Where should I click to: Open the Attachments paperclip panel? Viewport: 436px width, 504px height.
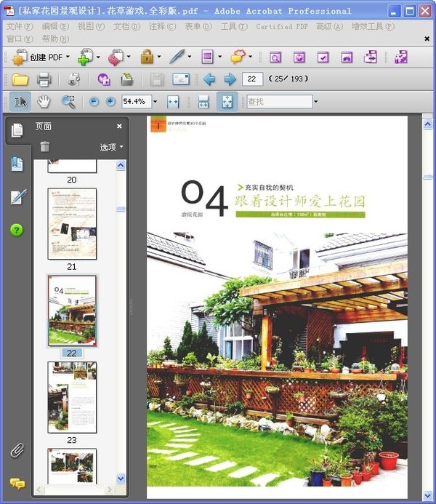(x=17, y=450)
